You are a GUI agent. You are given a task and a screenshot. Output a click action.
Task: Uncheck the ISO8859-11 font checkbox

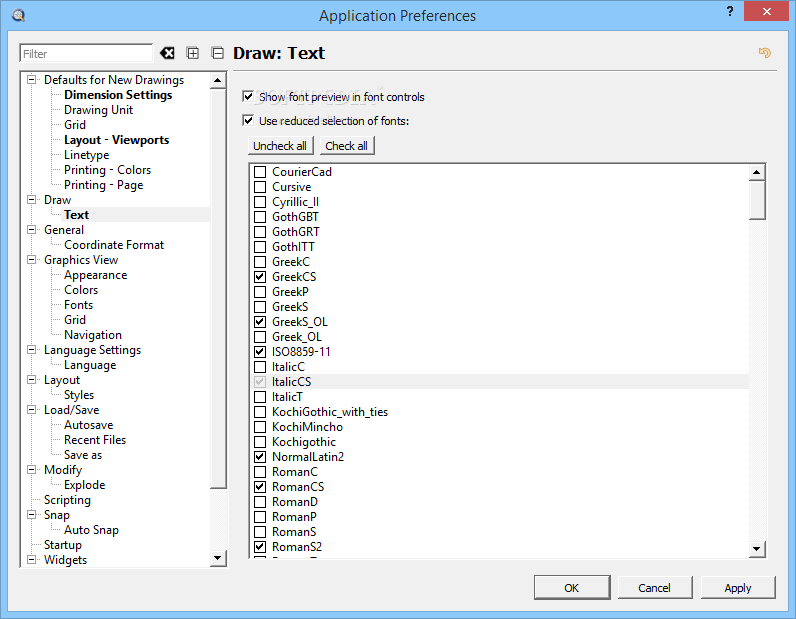coord(260,352)
